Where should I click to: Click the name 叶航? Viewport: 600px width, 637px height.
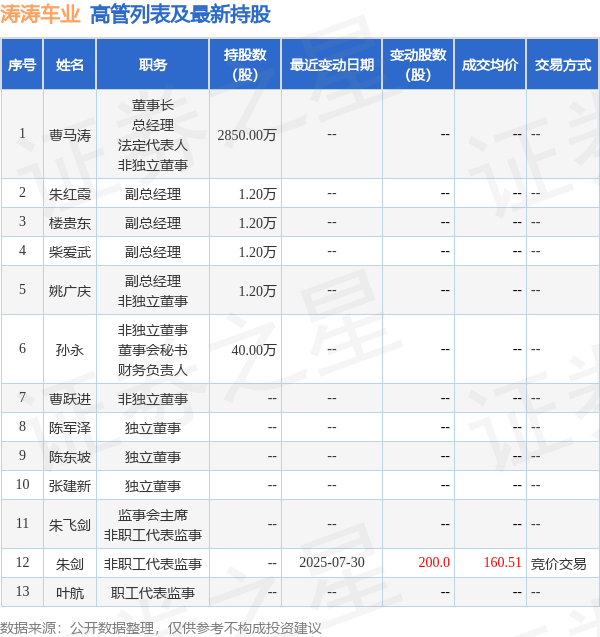70,593
